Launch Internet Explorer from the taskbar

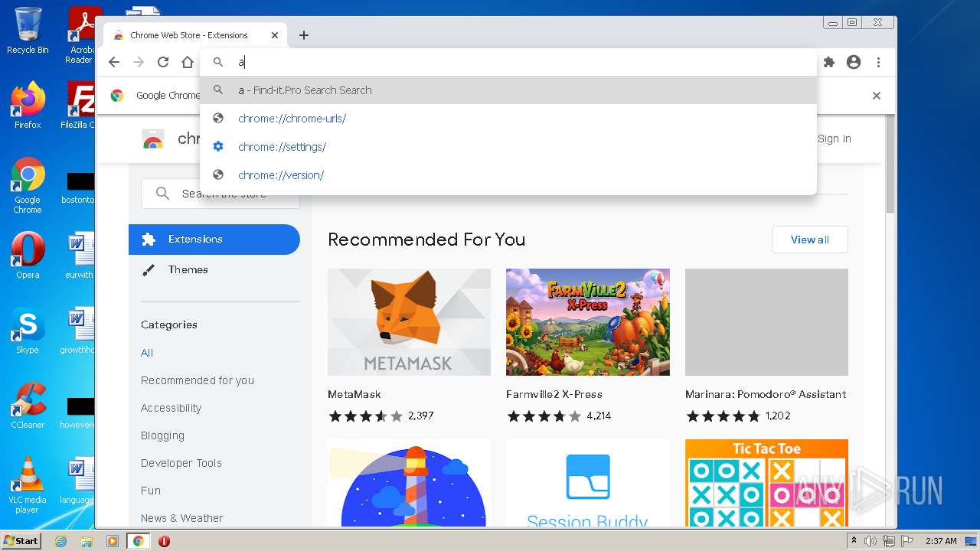61,541
